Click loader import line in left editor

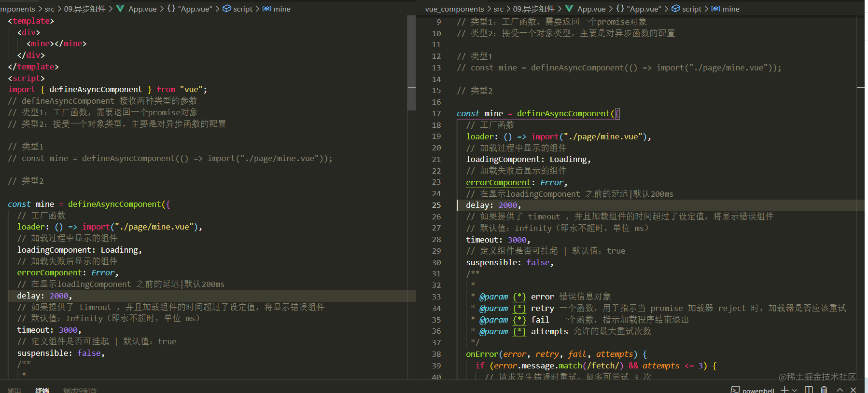tap(110, 227)
